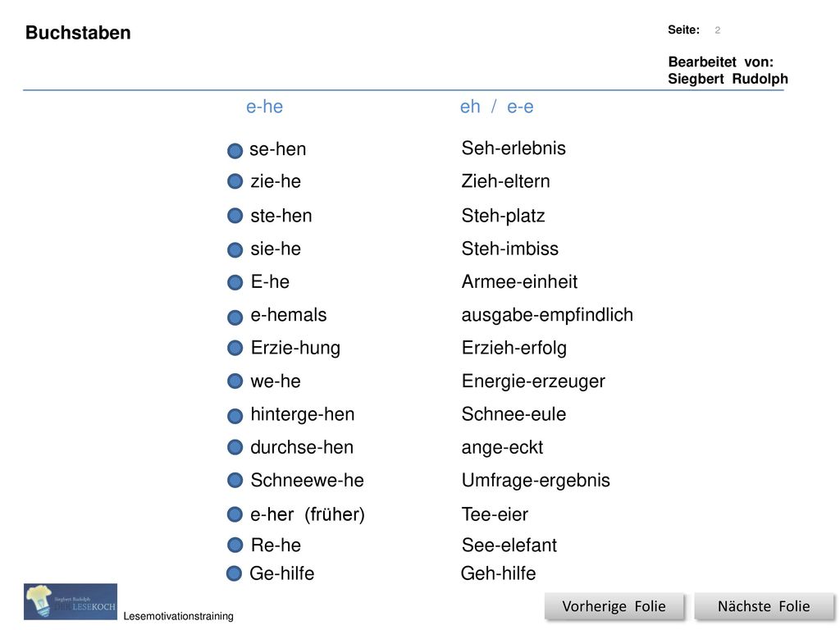Select the blue dot beside we-he

(x=235, y=381)
